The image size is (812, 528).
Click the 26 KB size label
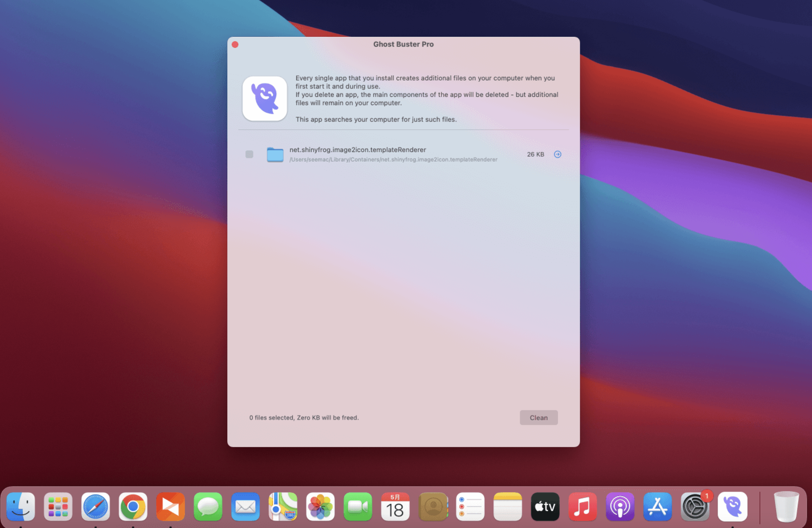pyautogui.click(x=535, y=154)
